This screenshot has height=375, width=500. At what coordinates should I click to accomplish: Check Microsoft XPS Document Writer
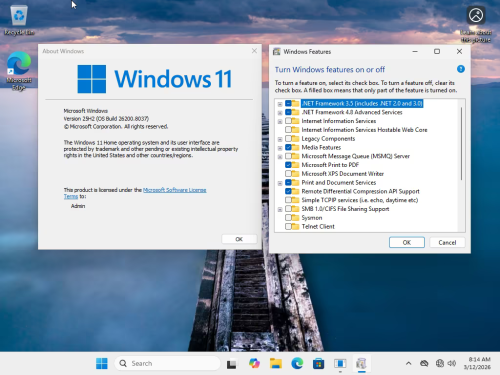[288, 174]
